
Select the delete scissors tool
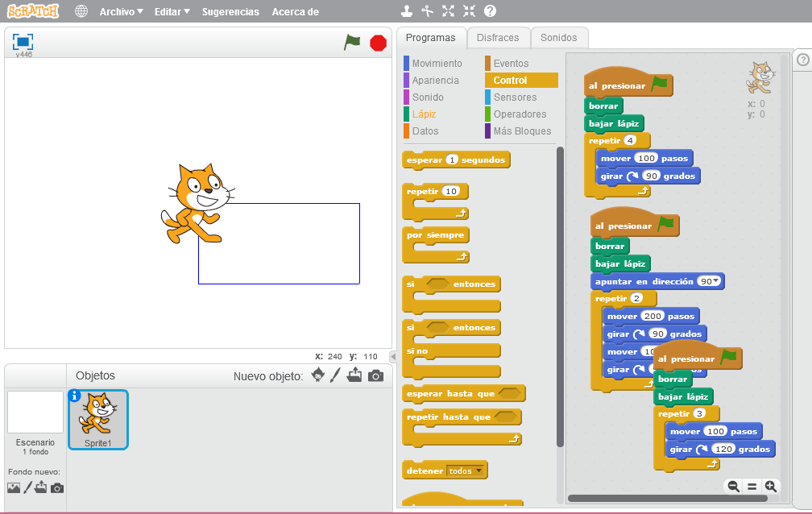point(427,11)
